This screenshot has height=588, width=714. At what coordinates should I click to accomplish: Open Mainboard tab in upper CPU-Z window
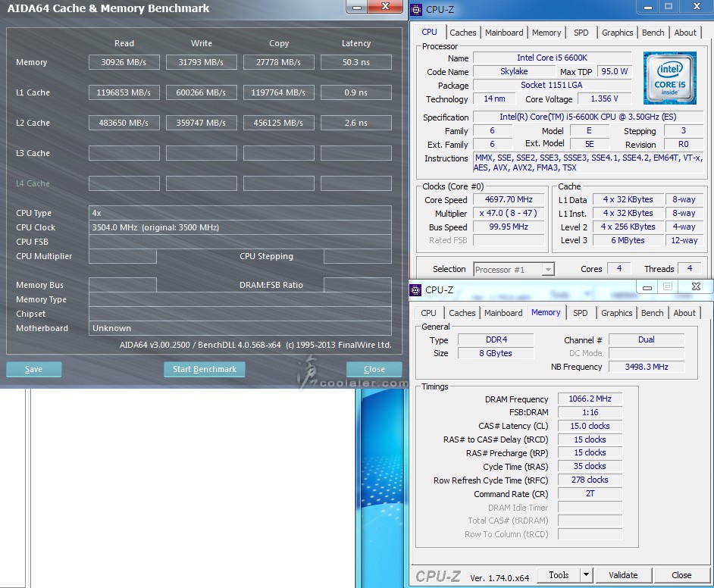[x=503, y=33]
